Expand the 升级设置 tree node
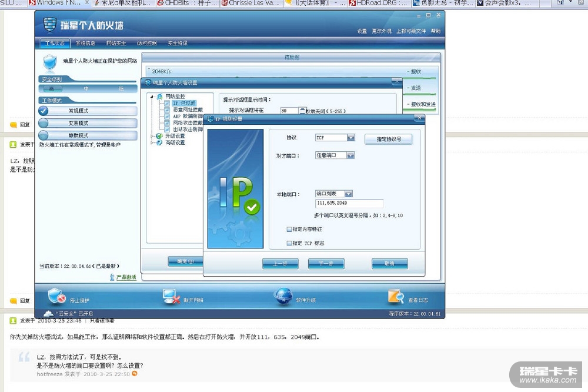The width and height of the screenshot is (588, 392). pos(152,136)
